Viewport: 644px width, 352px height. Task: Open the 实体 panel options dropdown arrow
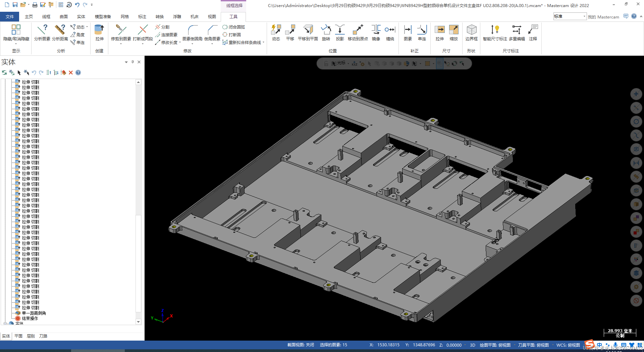point(126,62)
